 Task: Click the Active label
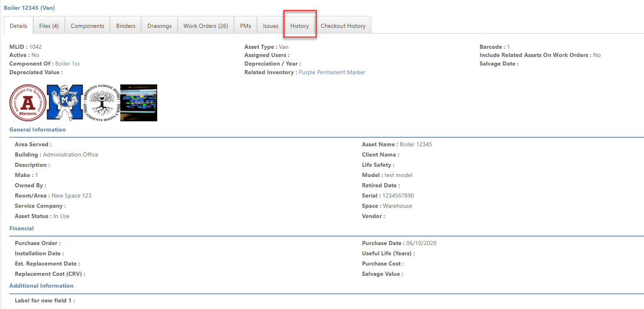[20, 55]
